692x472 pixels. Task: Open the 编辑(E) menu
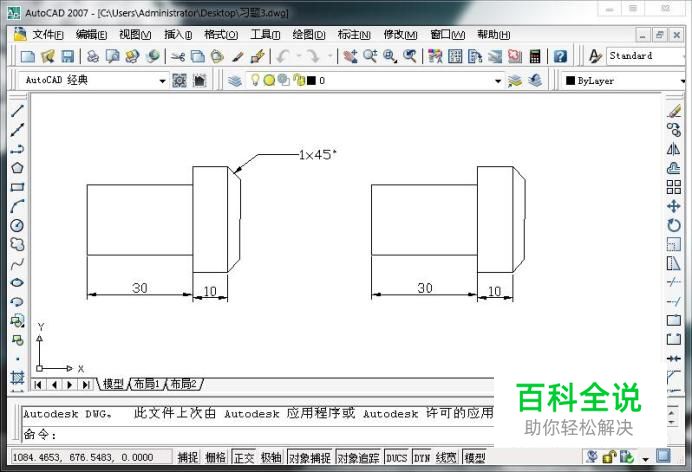tap(91, 34)
